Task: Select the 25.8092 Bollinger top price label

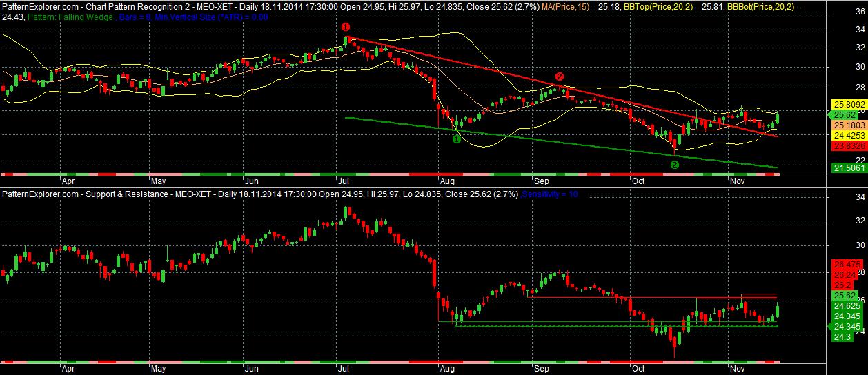Action: click(849, 104)
